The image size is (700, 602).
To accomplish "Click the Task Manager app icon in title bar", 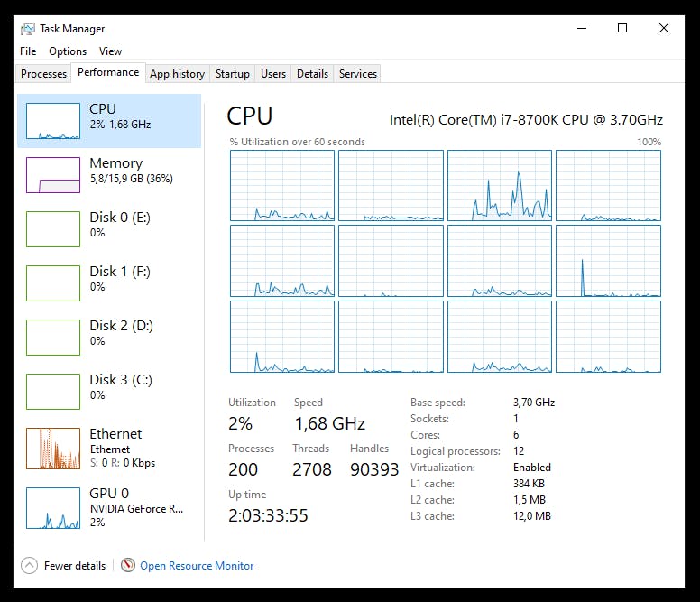I will [28, 29].
